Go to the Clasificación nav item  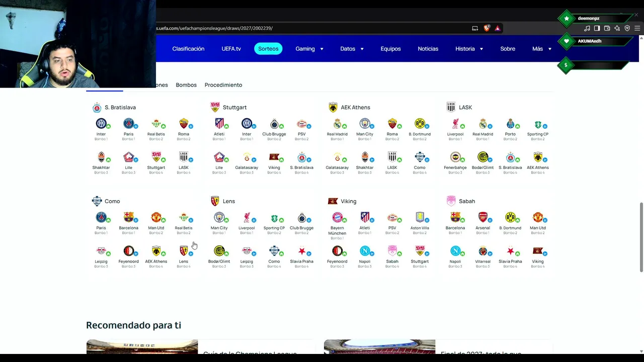tap(188, 49)
